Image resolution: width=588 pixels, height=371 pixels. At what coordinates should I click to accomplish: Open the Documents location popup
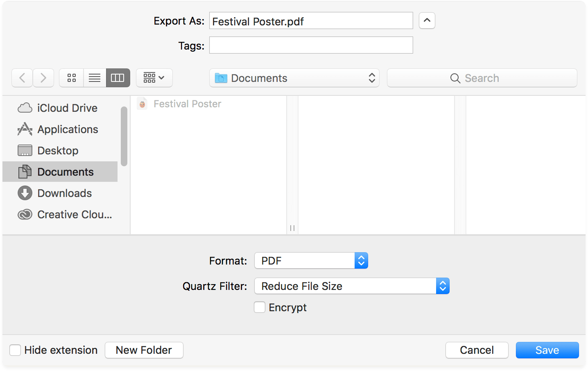tap(294, 78)
